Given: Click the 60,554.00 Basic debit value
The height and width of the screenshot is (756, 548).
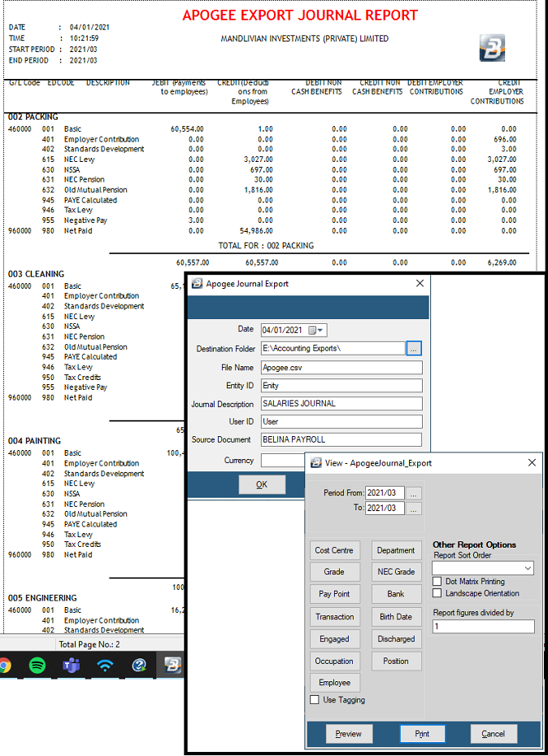Looking at the screenshot, I should (187, 129).
